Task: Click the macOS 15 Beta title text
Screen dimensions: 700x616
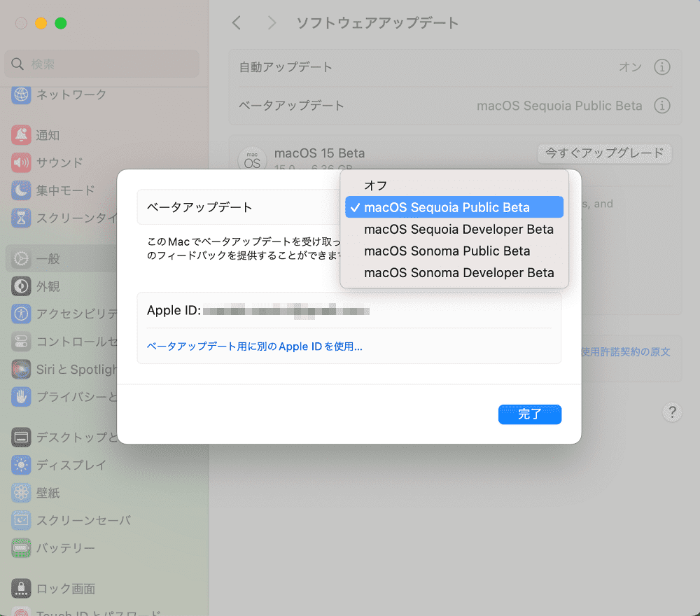Action: [x=320, y=153]
